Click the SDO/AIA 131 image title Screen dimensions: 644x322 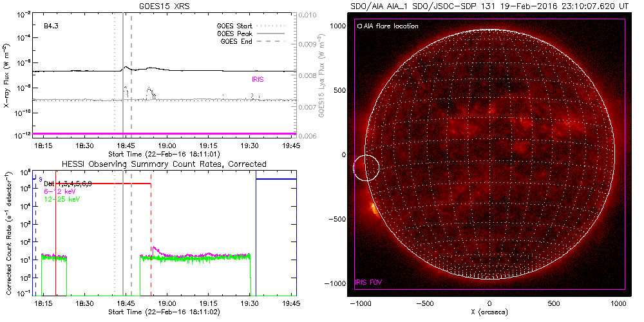489,6
